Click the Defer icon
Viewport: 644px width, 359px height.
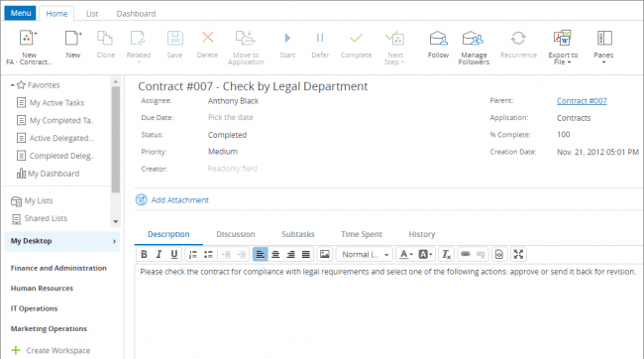click(320, 39)
